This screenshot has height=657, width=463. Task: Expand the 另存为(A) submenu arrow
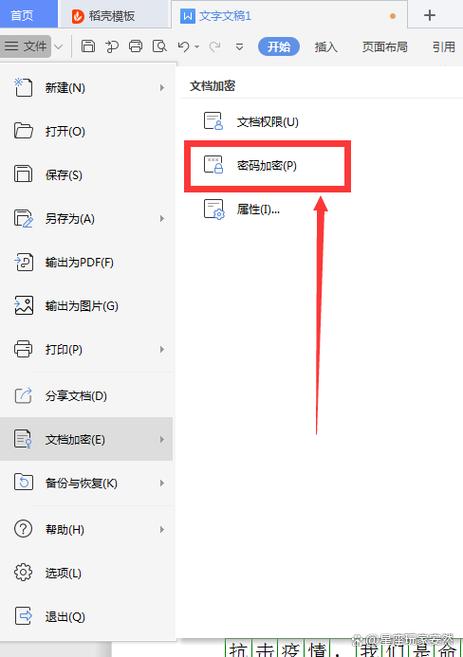point(162,219)
